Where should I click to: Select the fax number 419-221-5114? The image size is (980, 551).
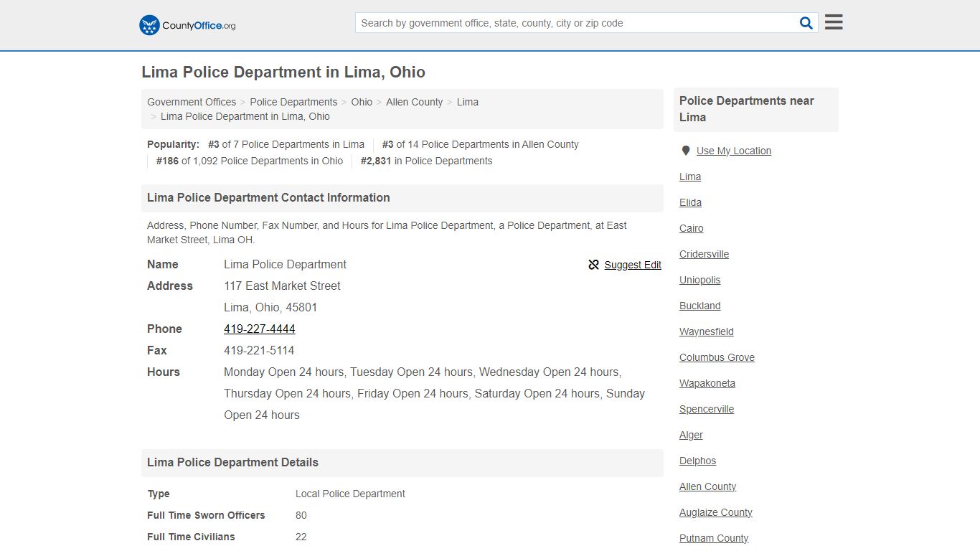click(259, 350)
